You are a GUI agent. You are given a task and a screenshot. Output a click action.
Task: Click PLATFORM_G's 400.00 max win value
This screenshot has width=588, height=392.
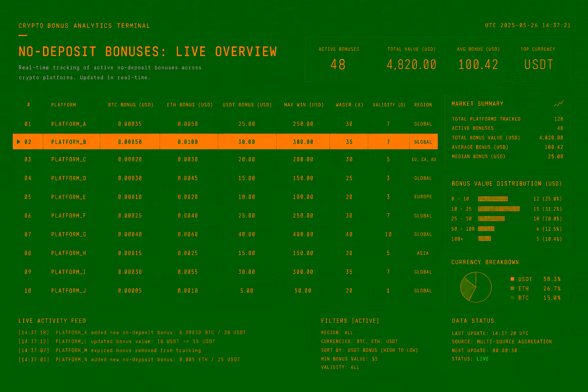303,234
